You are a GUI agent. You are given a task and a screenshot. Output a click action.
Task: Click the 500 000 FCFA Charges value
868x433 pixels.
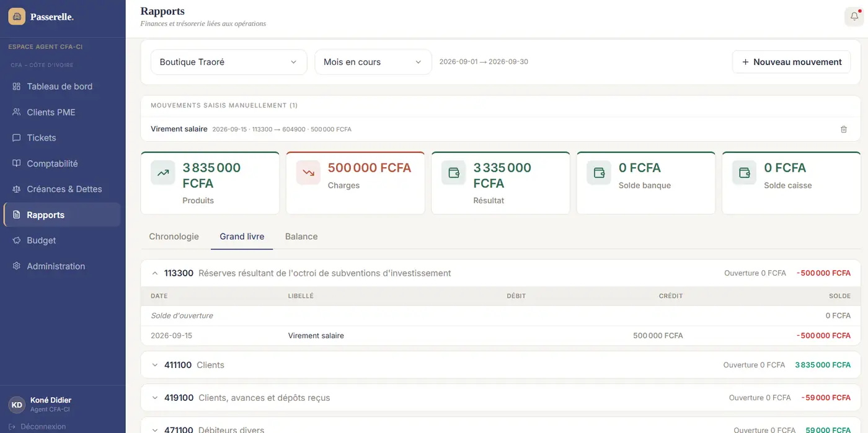(370, 168)
